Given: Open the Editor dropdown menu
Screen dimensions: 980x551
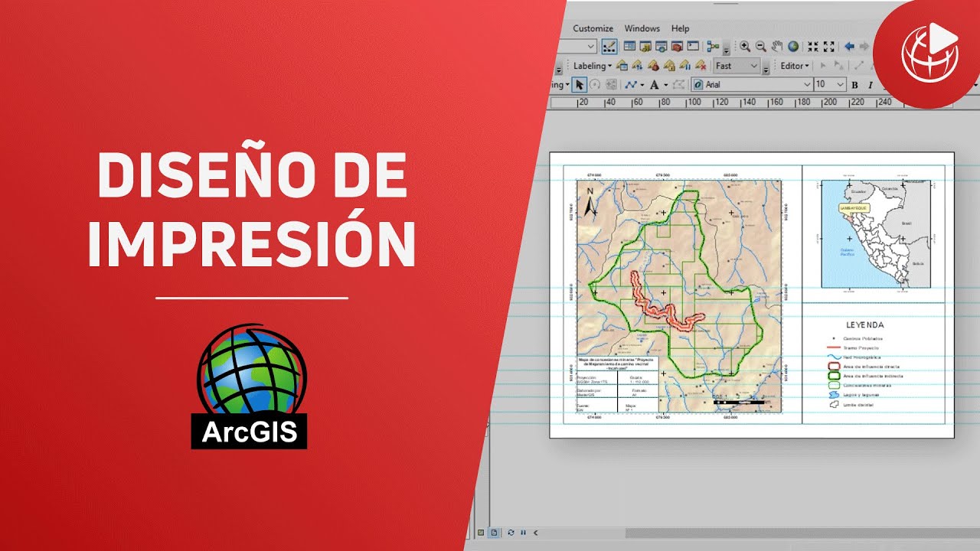Looking at the screenshot, I should point(795,66).
